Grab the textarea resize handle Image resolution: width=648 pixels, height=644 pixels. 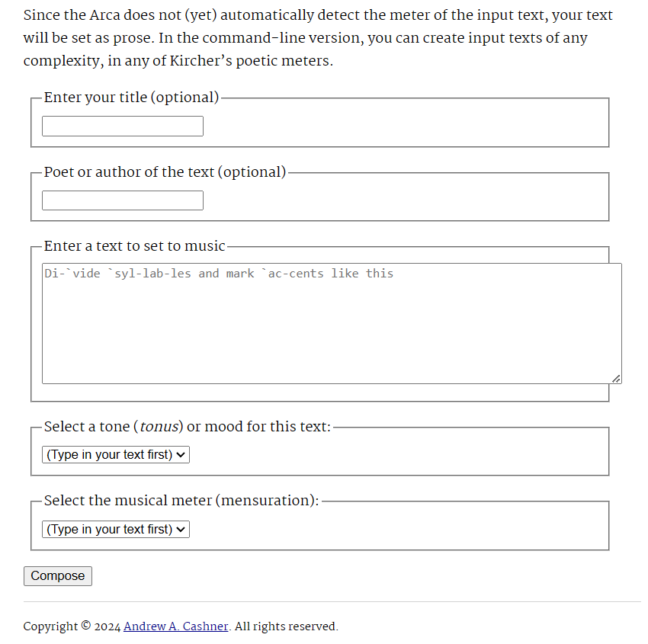tap(616, 378)
